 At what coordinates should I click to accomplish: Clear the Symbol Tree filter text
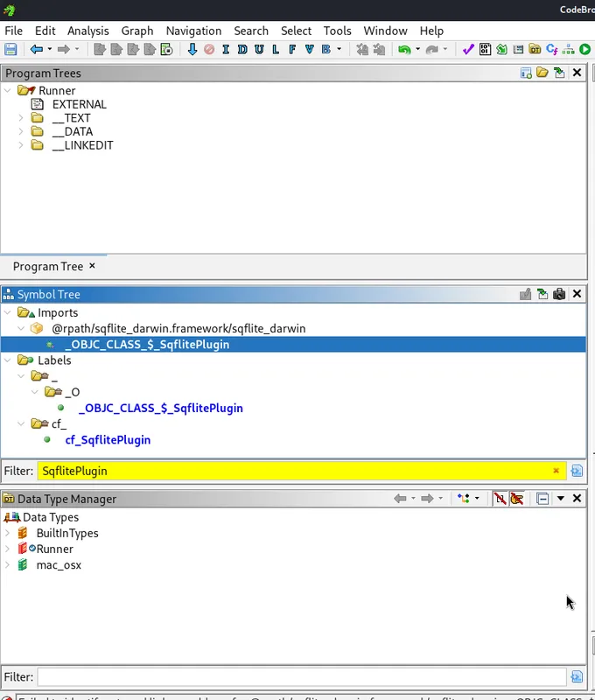coord(556,471)
